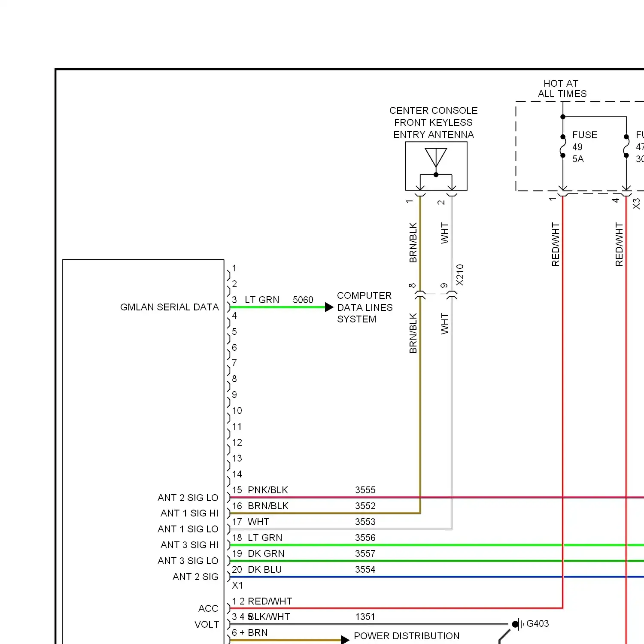Click the RED/WHT label on the ACC line
The width and height of the screenshot is (644, 644).
click(x=270, y=601)
